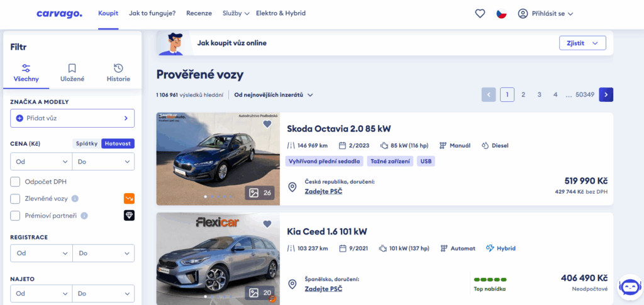644x305 pixels.
Task: Click calendar icon next to 9/2021
Action: coord(343,248)
